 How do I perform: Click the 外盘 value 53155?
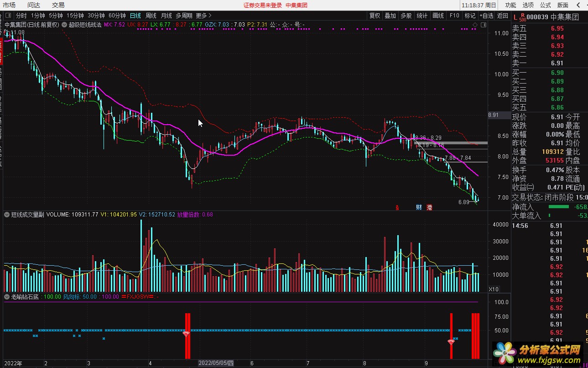[554, 160]
